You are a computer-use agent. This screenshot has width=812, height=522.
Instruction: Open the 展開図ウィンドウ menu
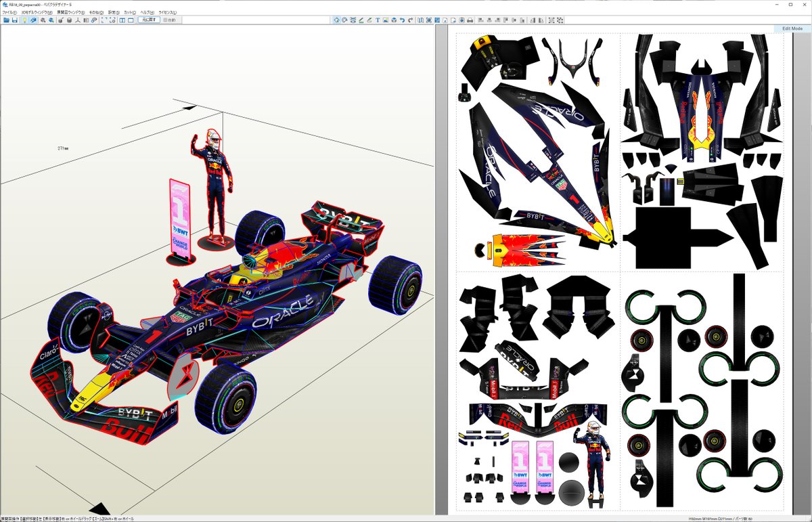tap(70, 12)
